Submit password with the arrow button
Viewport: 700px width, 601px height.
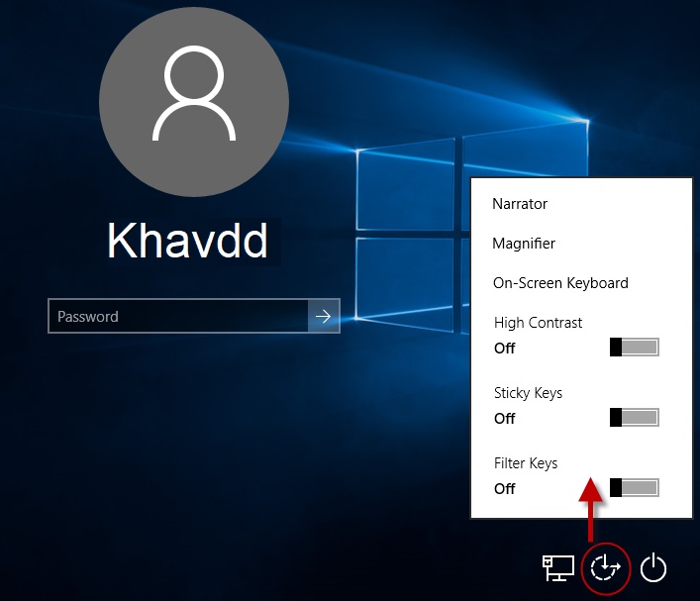(x=324, y=317)
